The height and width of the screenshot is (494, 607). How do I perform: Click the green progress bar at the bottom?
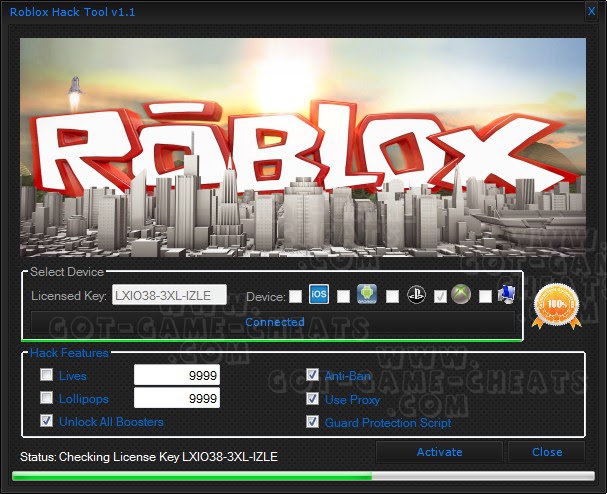304,476
